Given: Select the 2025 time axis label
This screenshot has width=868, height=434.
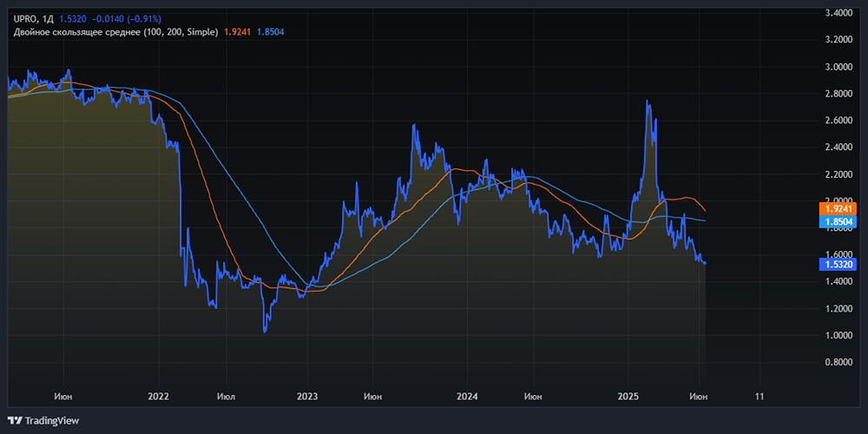Looking at the screenshot, I should tap(628, 397).
